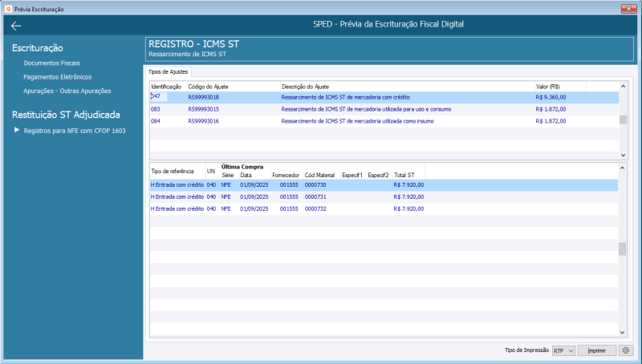Click the Prévia Escrituração app icon in title bar
The height and width of the screenshot is (364, 642).
(8, 9)
